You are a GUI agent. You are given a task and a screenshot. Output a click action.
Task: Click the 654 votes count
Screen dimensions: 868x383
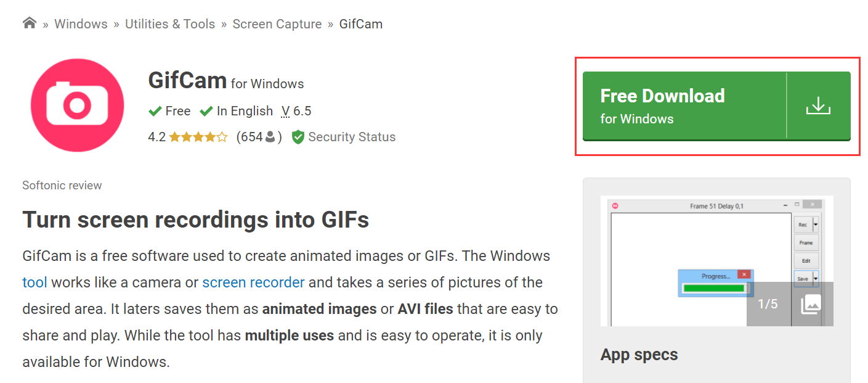pyautogui.click(x=251, y=137)
